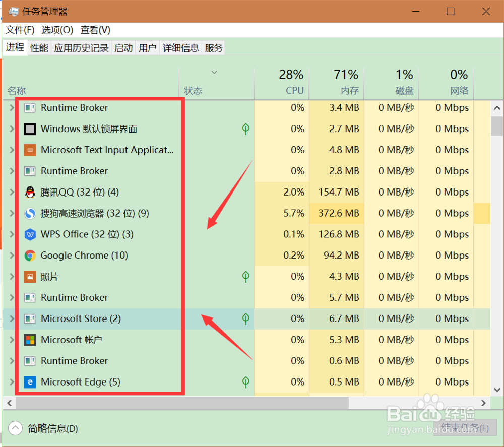Switch to the 服务 tab
The width and height of the screenshot is (504, 447).
tap(214, 48)
